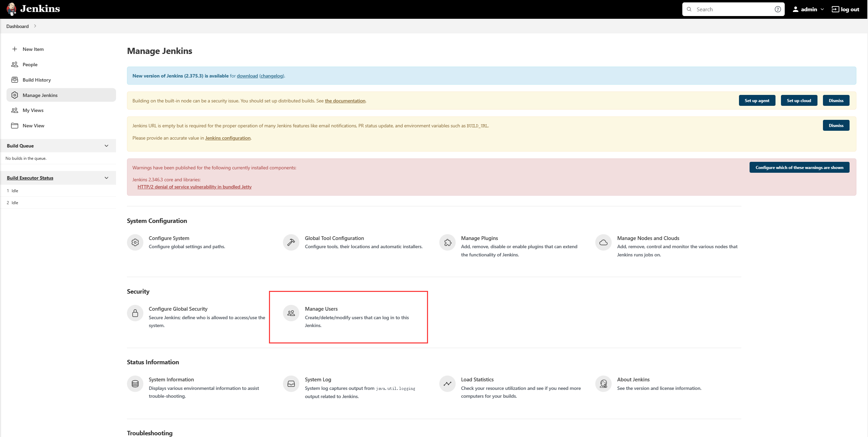Click the plus icon for New Item
The image size is (868, 437).
point(15,49)
